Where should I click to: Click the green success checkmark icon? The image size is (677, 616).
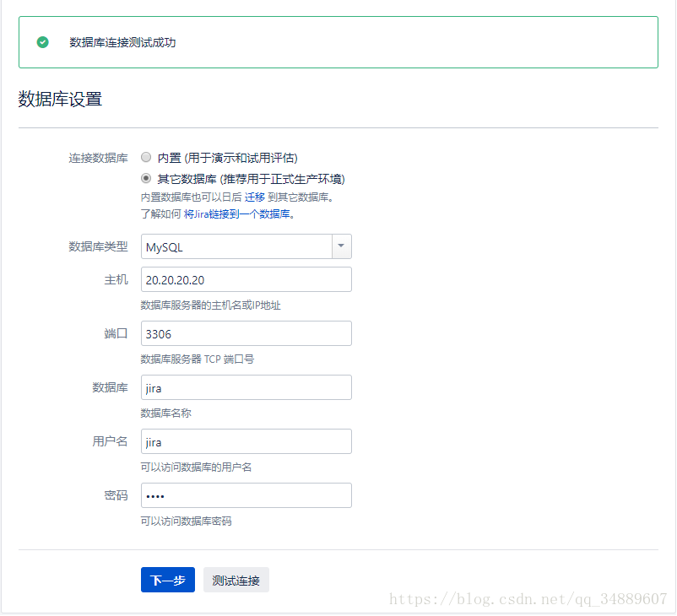point(42,42)
